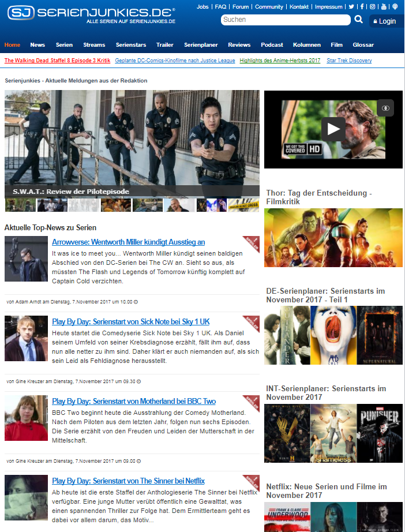Open the Jobs link

pyautogui.click(x=202, y=7)
